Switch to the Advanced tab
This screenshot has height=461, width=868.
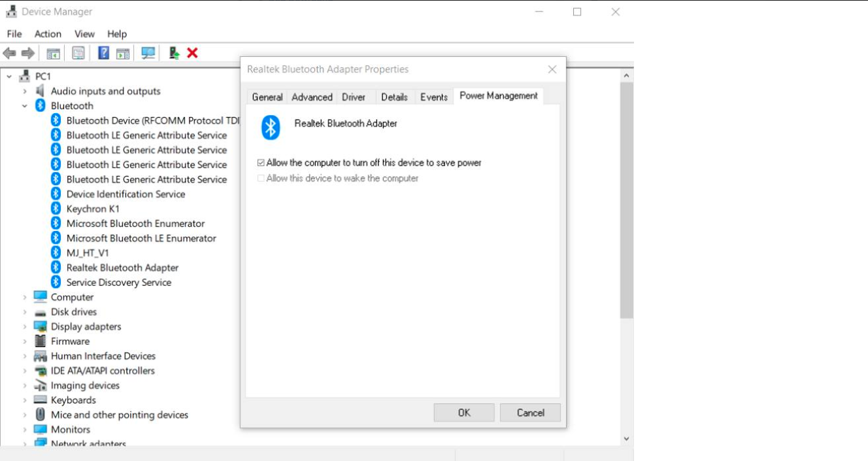(312, 97)
